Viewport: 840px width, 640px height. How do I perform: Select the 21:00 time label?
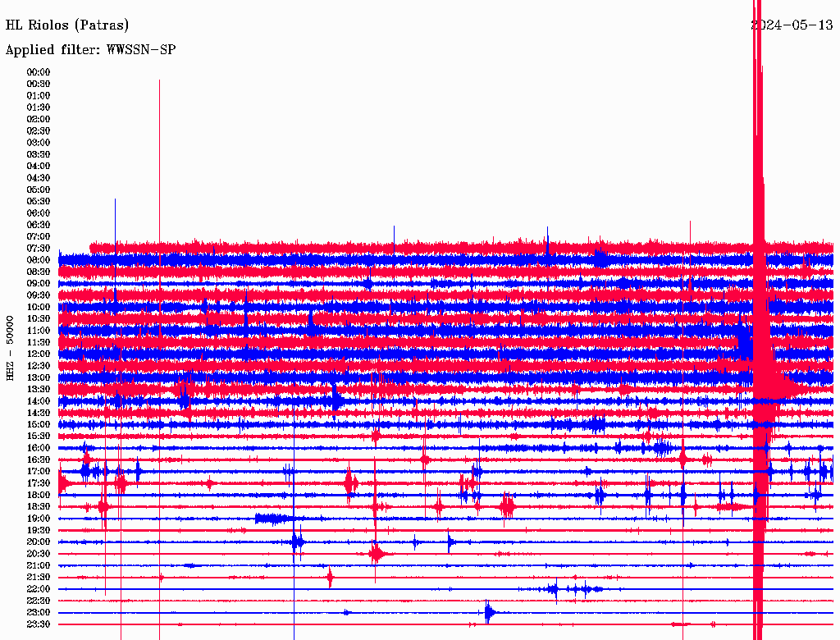click(39, 566)
